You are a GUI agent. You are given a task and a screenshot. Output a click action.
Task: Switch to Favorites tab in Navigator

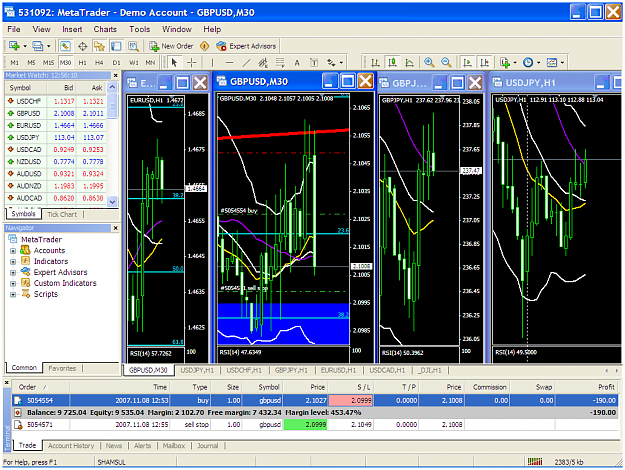pyautogui.click(x=62, y=368)
